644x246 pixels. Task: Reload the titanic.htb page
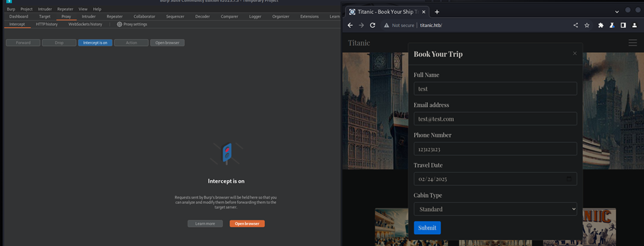[373, 26]
